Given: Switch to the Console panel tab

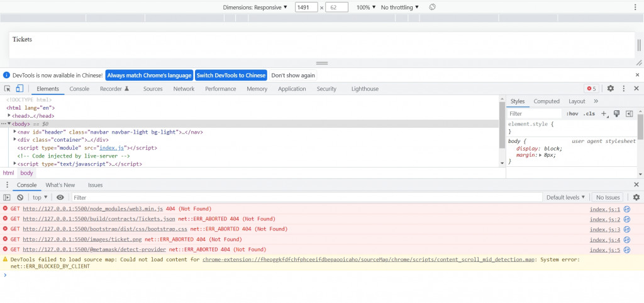Looking at the screenshot, I should click(79, 89).
